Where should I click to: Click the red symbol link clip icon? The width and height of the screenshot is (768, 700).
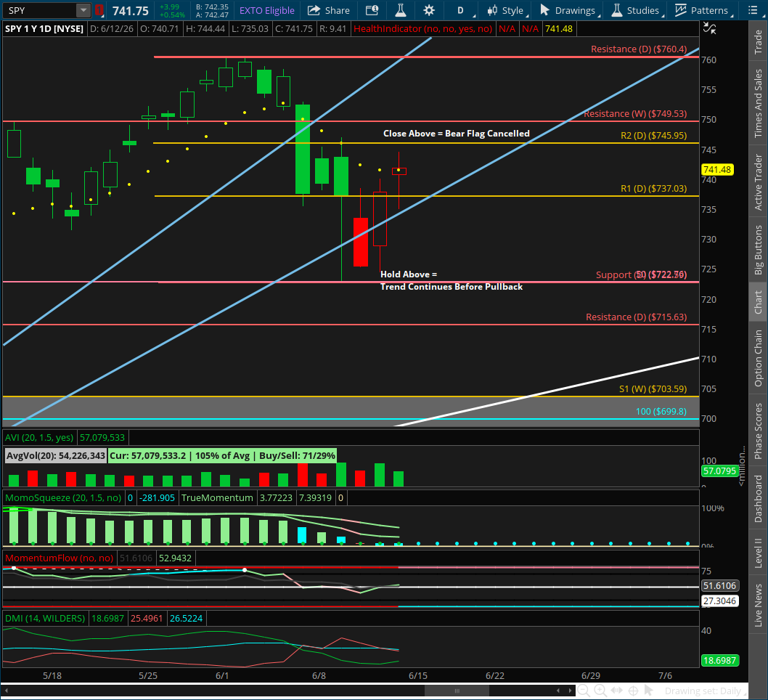[x=99, y=10]
